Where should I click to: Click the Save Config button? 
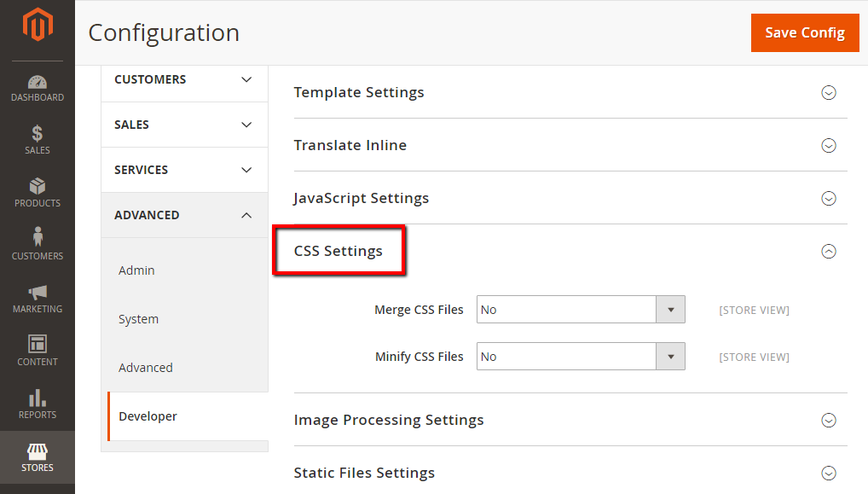pyautogui.click(x=804, y=32)
